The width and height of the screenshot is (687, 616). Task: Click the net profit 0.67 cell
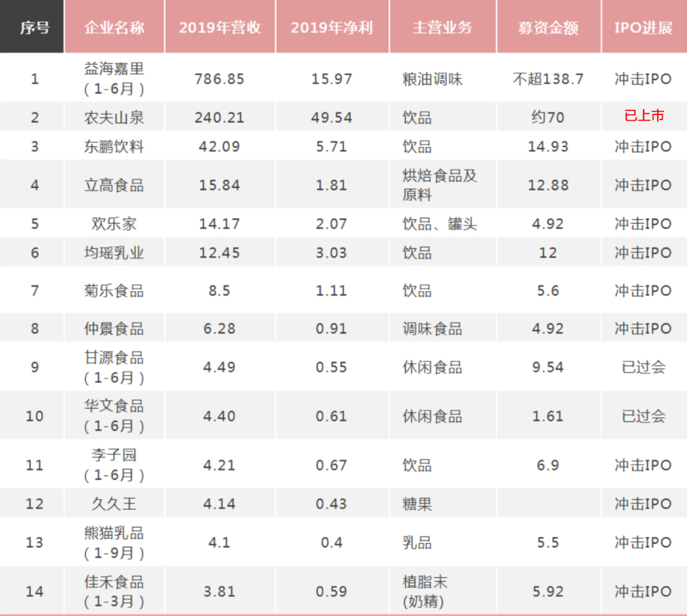point(331,465)
